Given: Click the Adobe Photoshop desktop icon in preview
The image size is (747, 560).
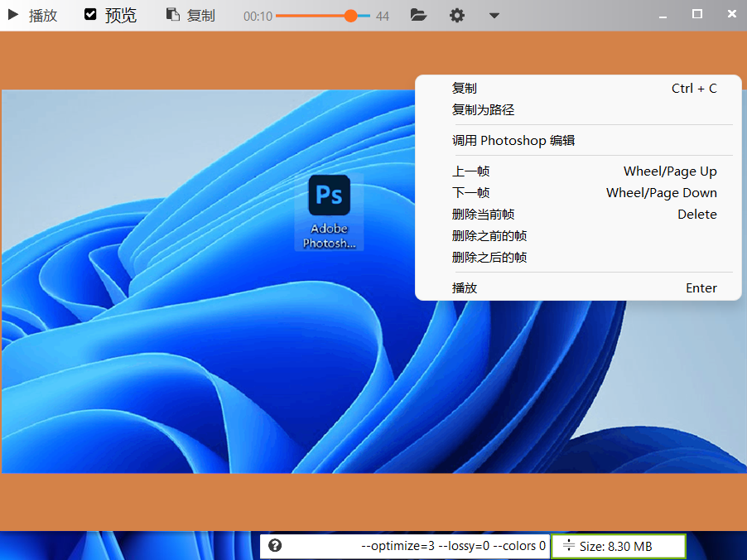Looking at the screenshot, I should (329, 211).
